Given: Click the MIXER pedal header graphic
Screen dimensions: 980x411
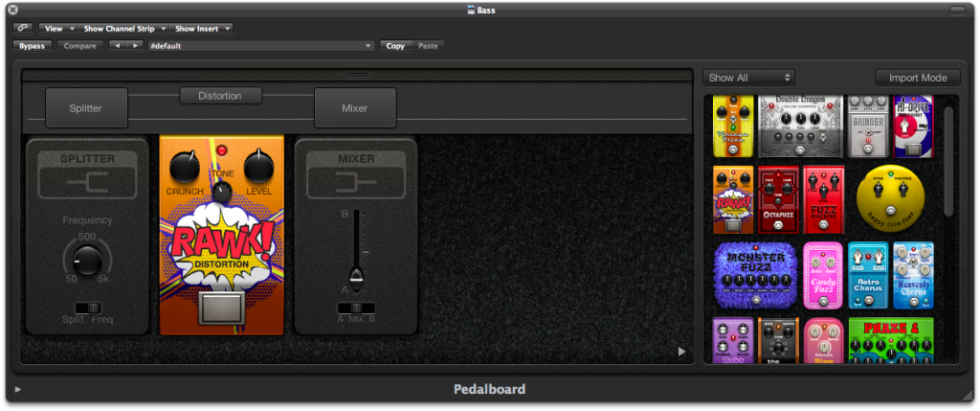Looking at the screenshot, I should coord(356,174).
